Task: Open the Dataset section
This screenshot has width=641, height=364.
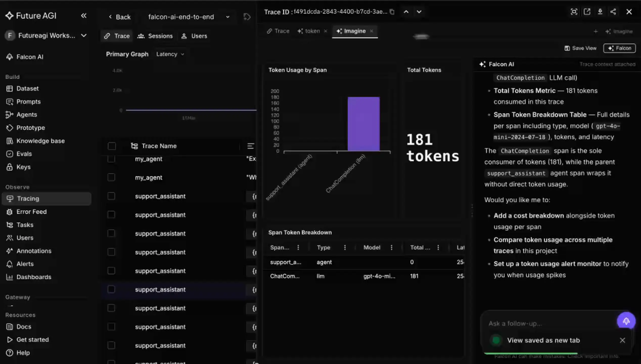Action: (22, 88)
